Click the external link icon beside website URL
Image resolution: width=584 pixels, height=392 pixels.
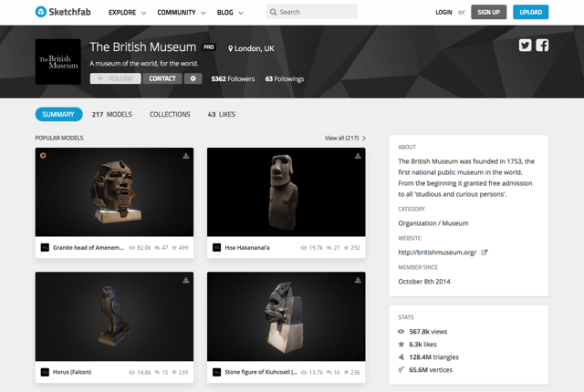(x=485, y=253)
